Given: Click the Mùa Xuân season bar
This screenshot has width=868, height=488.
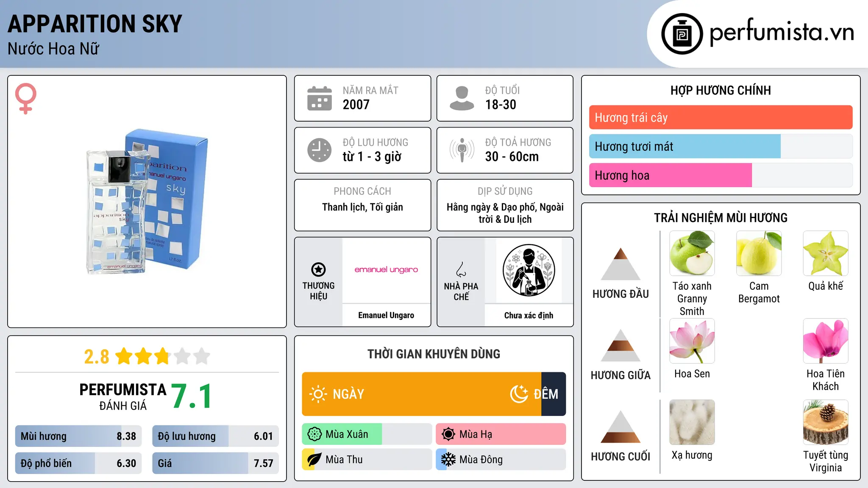Looking at the screenshot, I should [x=367, y=434].
